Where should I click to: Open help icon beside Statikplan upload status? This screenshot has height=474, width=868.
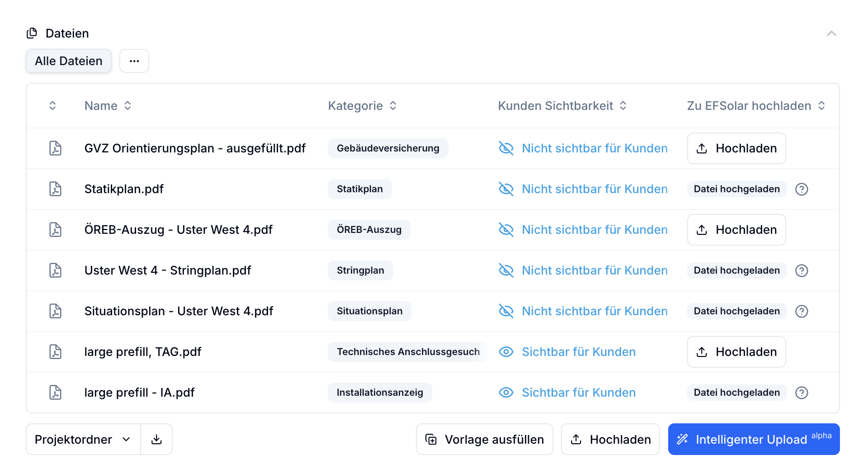click(802, 189)
